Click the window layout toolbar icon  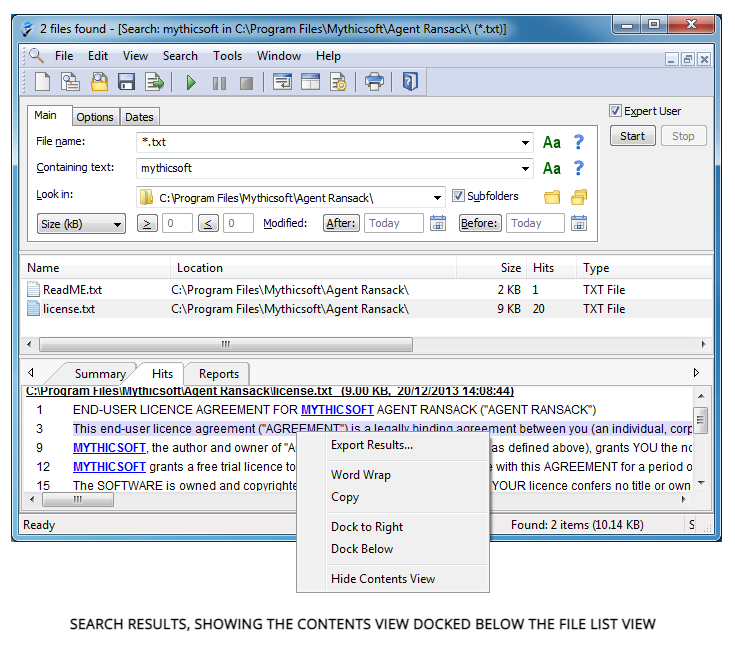(x=310, y=82)
